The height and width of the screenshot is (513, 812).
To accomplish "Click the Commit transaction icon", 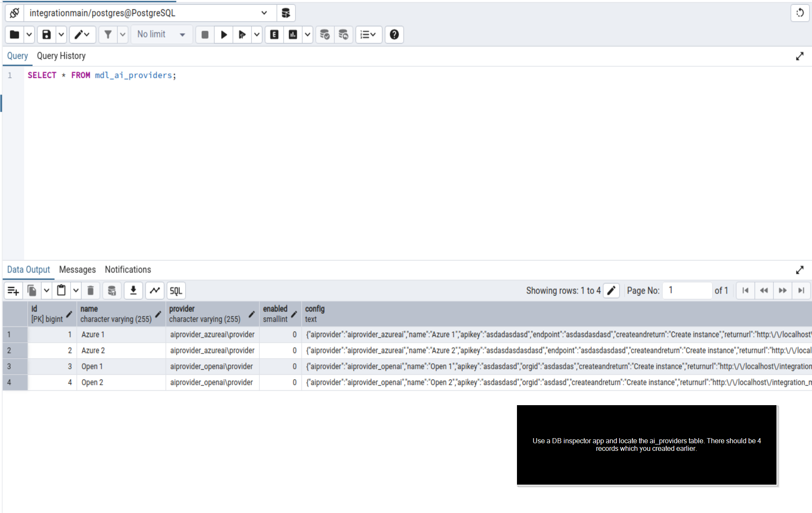I will 325,35.
